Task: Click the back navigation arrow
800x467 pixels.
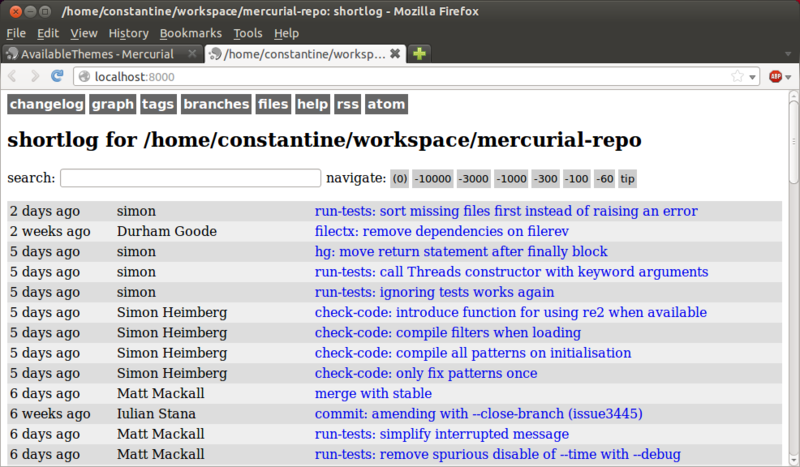Action: coord(13,77)
